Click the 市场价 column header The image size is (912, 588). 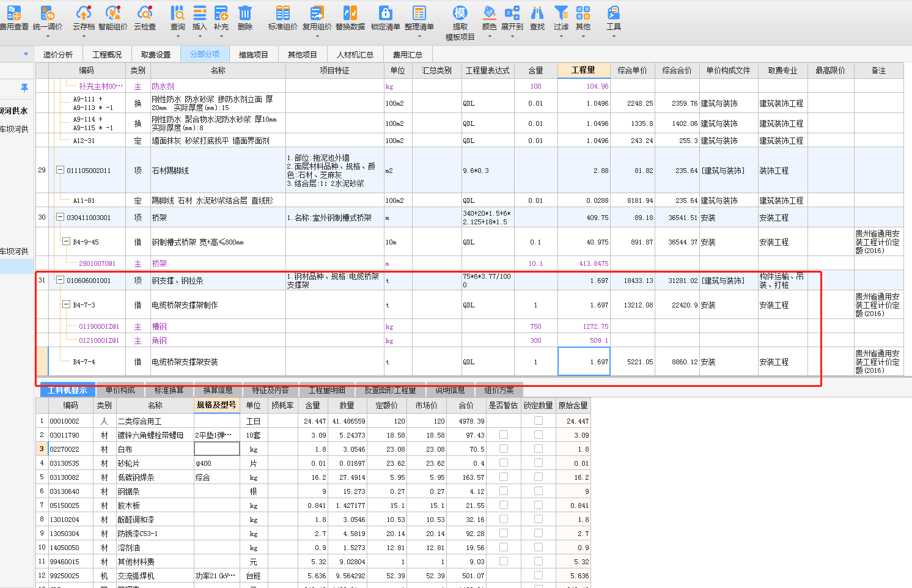click(426, 405)
